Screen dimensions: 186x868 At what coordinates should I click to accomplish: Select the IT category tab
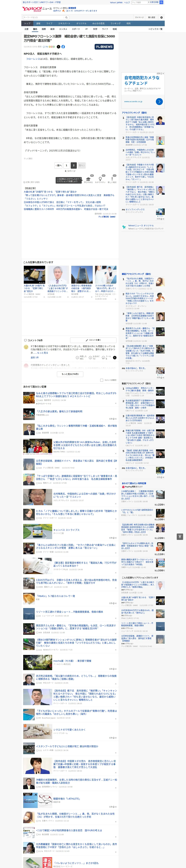pos(86,29)
